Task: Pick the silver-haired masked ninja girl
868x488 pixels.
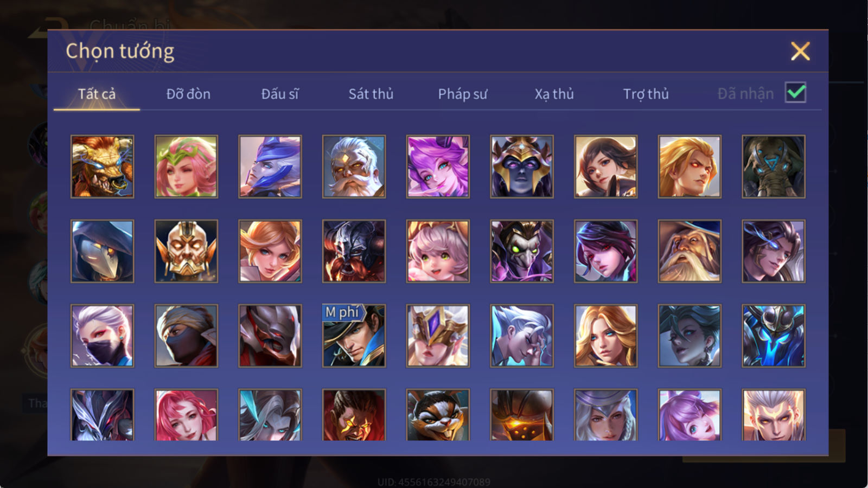Action: pos(102,336)
